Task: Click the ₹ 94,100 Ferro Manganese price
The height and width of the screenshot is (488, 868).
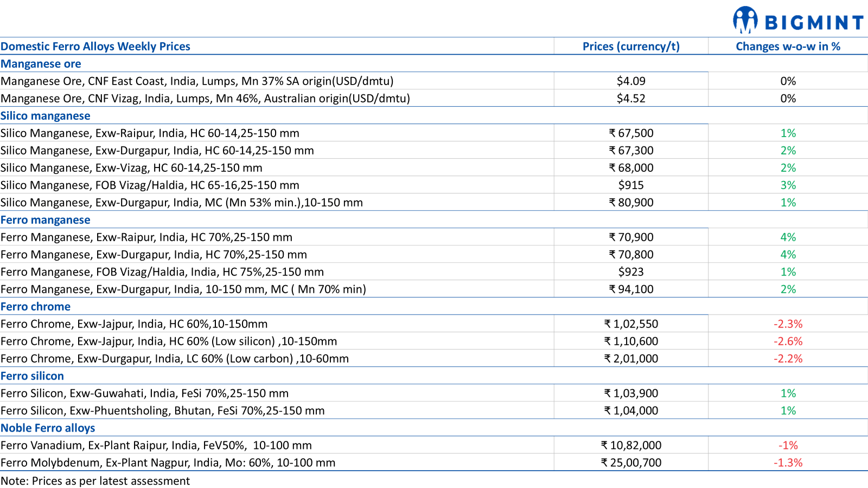Action: [x=631, y=290]
